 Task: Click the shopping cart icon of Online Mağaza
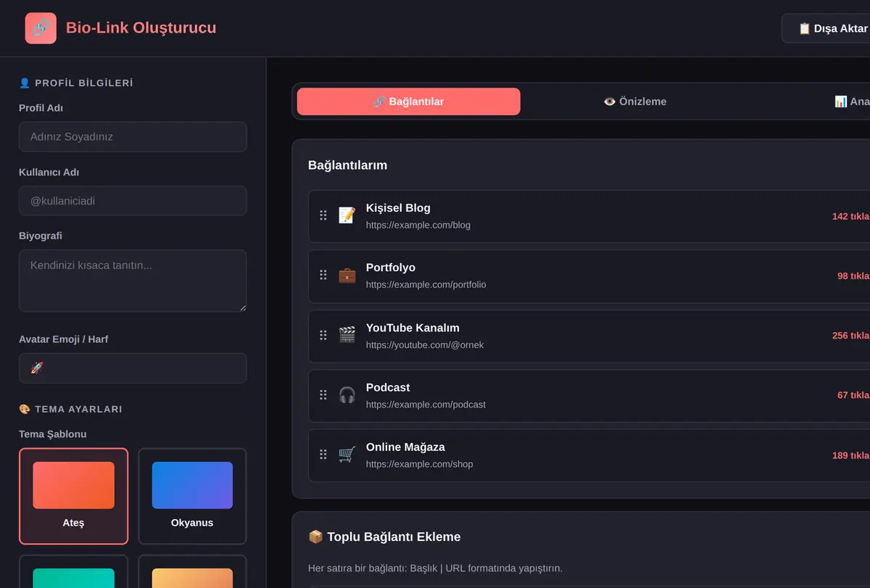(x=347, y=455)
